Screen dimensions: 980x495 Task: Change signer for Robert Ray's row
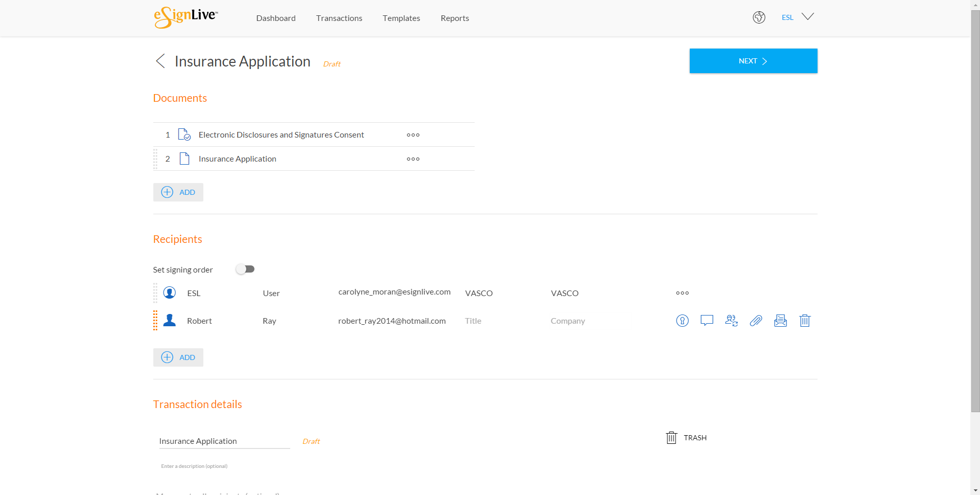click(x=731, y=321)
